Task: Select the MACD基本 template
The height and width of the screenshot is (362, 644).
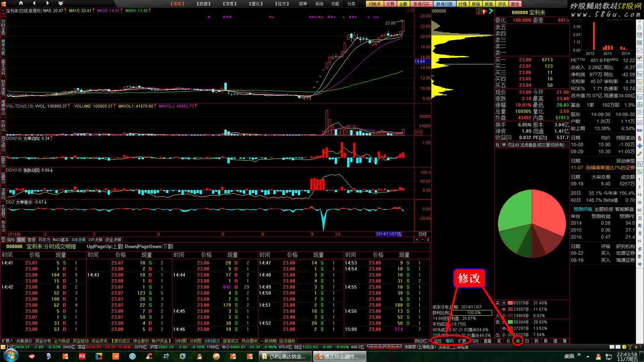Action: (61, 240)
